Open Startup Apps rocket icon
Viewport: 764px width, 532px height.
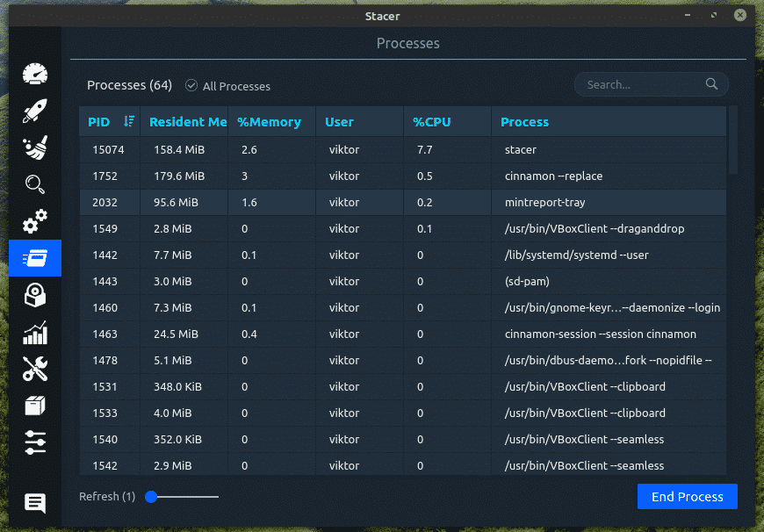point(35,111)
